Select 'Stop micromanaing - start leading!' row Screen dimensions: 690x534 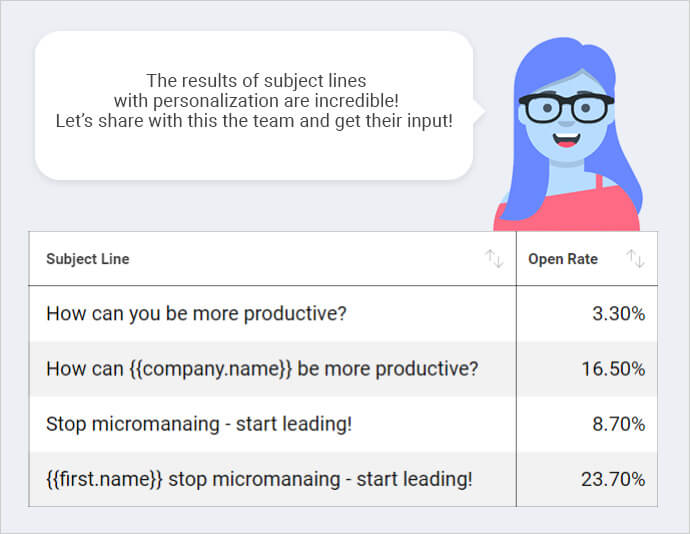[x=343, y=424]
